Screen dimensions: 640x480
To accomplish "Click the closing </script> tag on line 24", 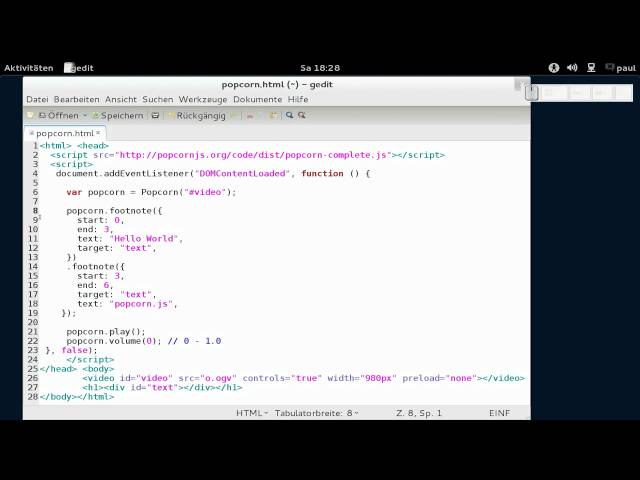I will coord(90,360).
